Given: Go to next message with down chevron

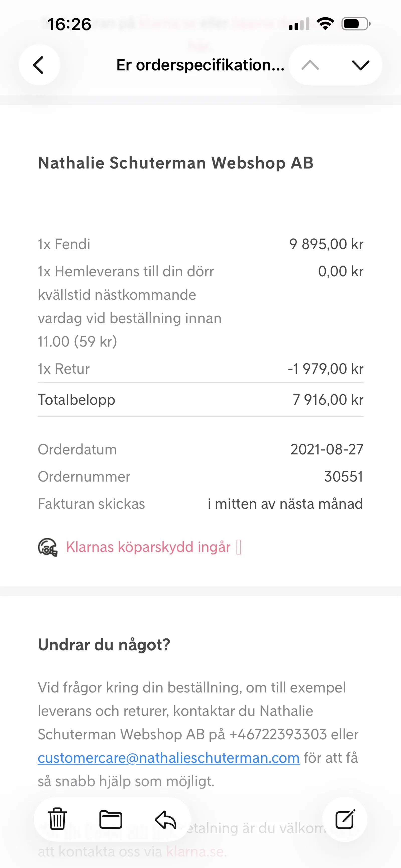Looking at the screenshot, I should pos(361,65).
